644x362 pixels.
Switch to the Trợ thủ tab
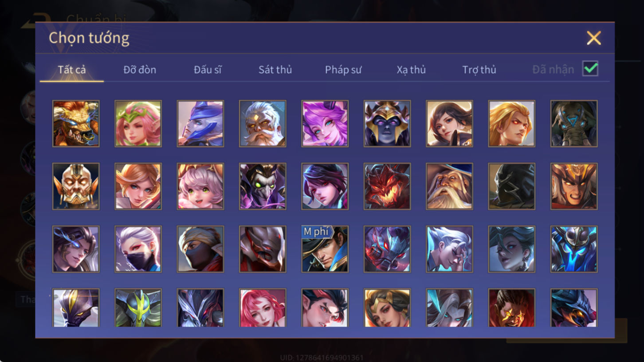pyautogui.click(x=479, y=70)
